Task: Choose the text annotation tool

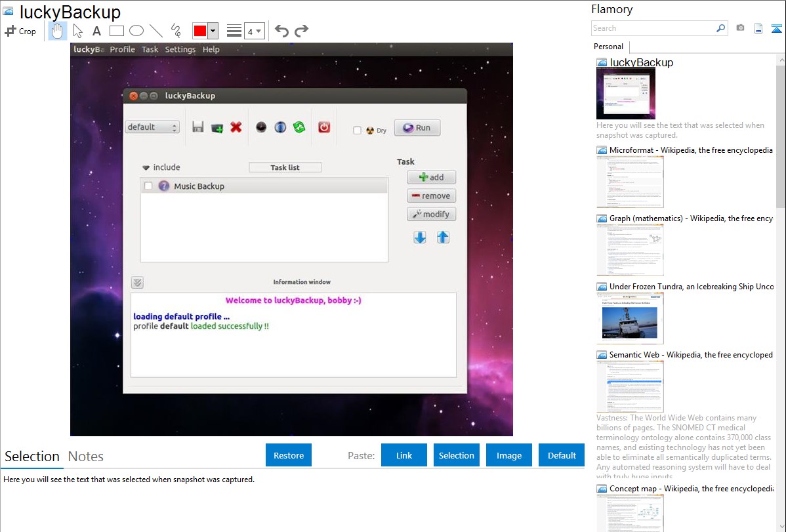Action: (96, 31)
